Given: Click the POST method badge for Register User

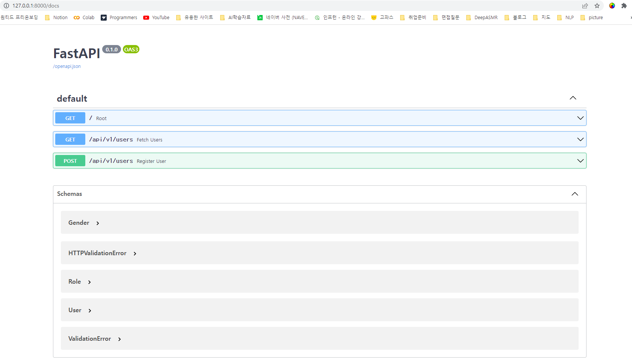Looking at the screenshot, I should (x=70, y=161).
